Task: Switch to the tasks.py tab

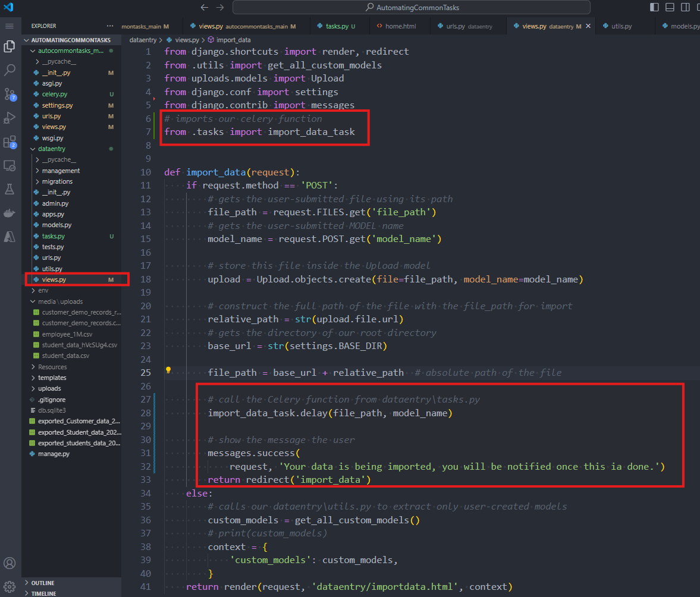Action: coord(339,26)
